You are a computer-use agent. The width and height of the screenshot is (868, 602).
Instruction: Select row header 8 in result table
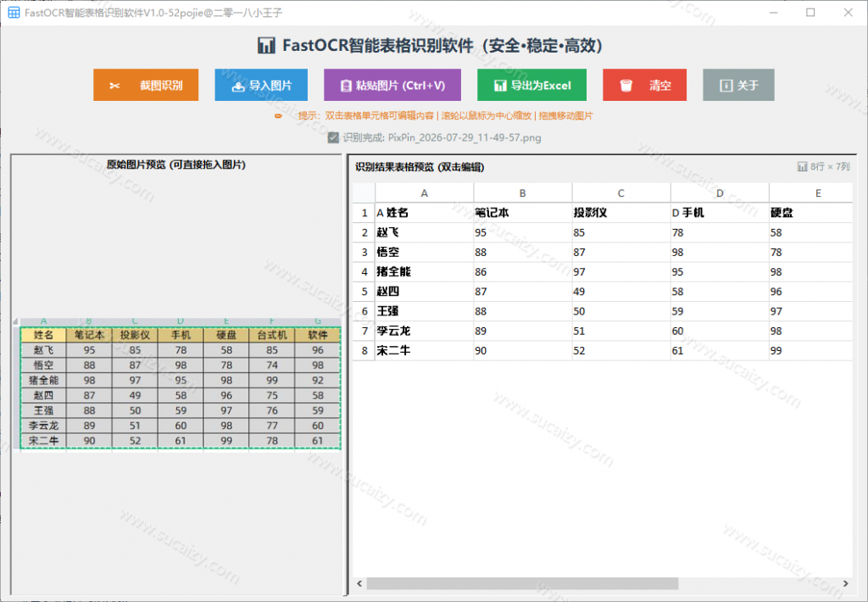click(364, 350)
